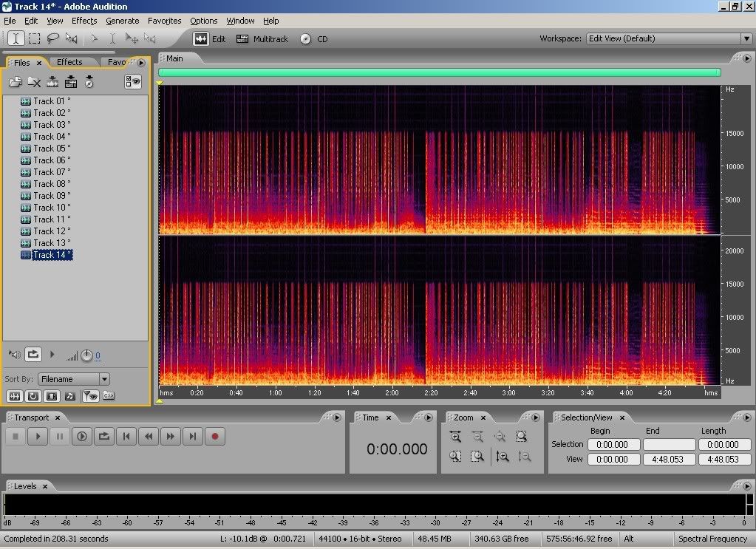Click the Zoom In Vertically icon

pyautogui.click(x=502, y=456)
